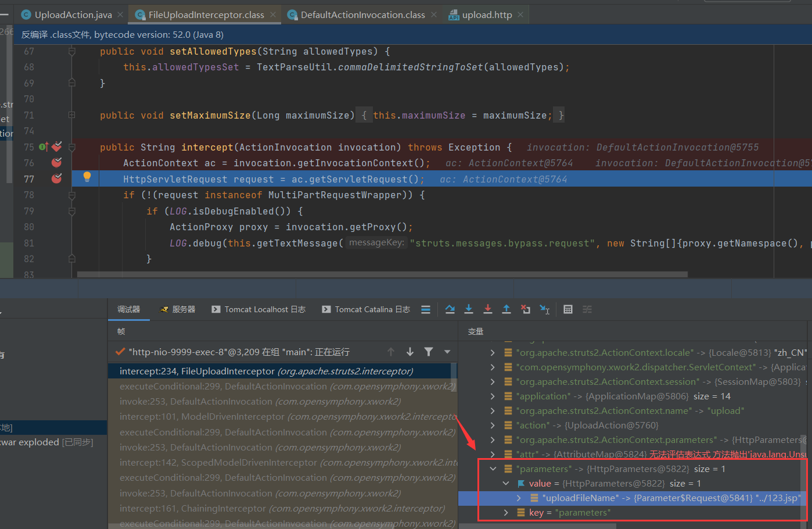Open the thread selector dropdown arrow
Screen dimensions: 812x529
(x=447, y=352)
